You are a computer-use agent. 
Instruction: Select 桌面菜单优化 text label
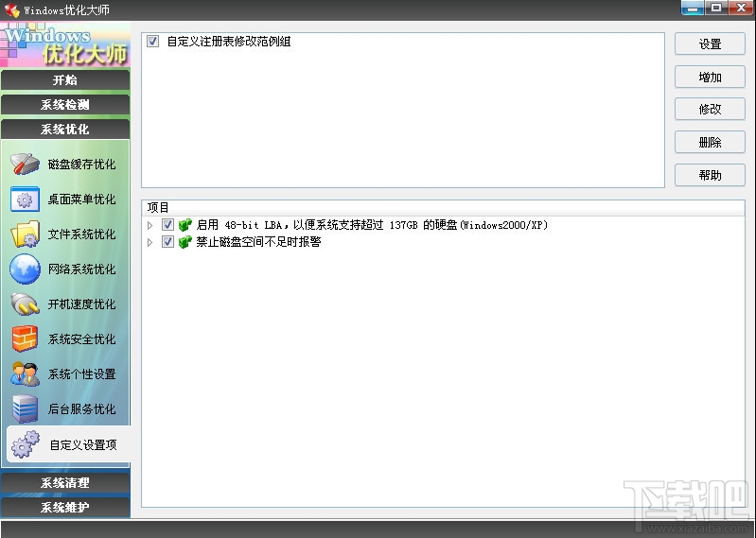pyautogui.click(x=81, y=200)
